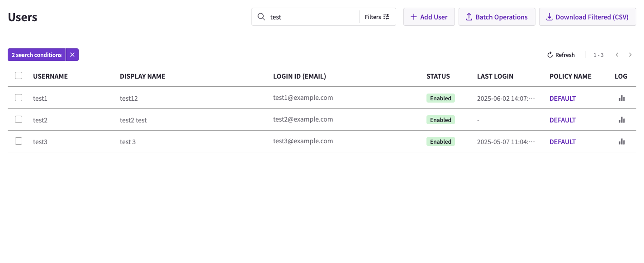Viewport: 644px width, 263px height.
Task: Click the Enabled badge for test1
Action: (440, 98)
